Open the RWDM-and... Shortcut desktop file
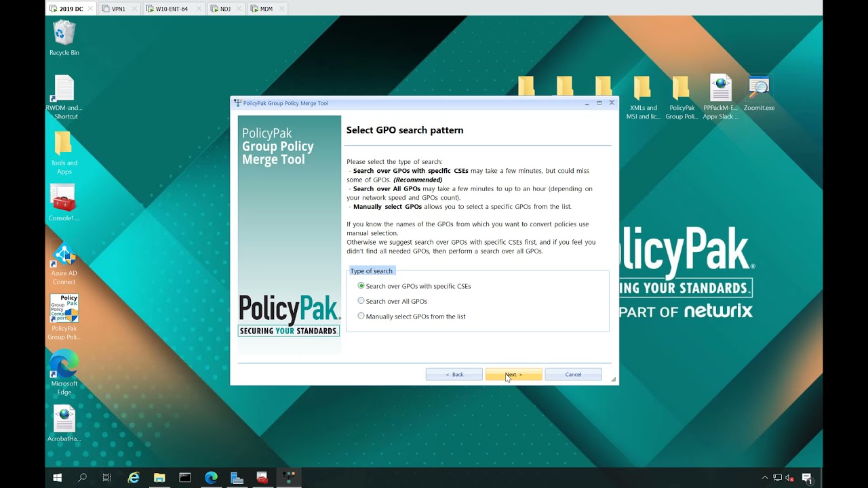This screenshot has width=868, height=488. 64,98
